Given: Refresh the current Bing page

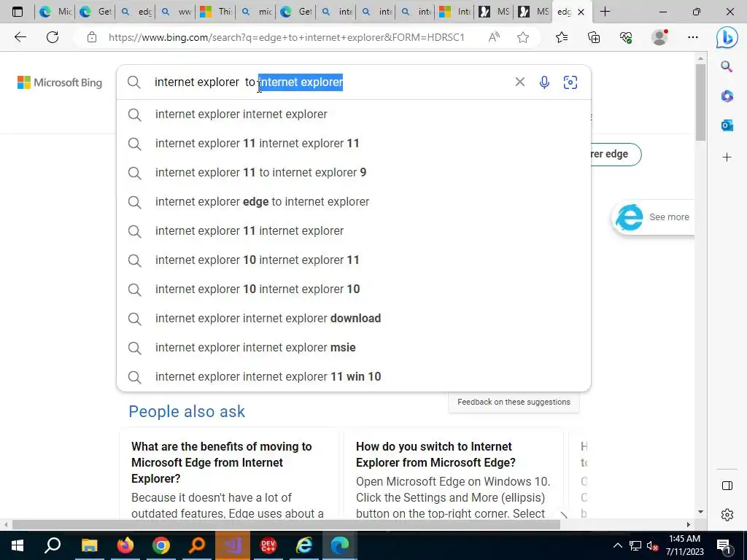Looking at the screenshot, I should click(53, 37).
